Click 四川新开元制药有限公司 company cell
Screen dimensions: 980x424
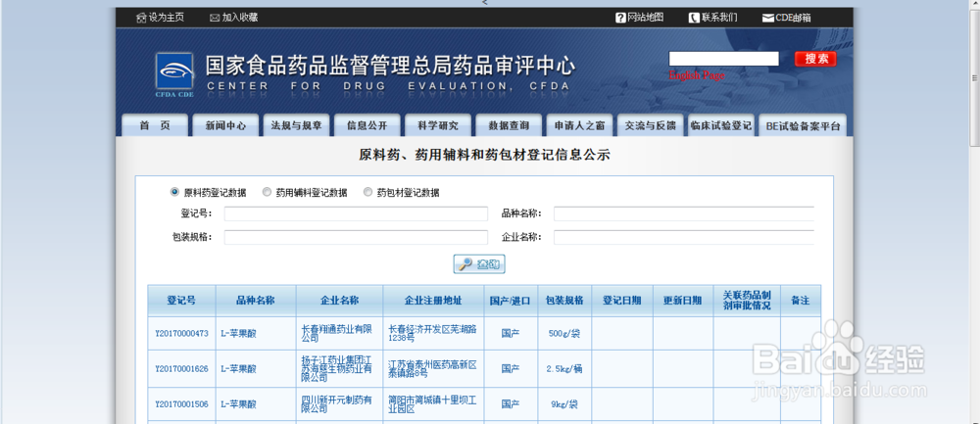pos(337,404)
